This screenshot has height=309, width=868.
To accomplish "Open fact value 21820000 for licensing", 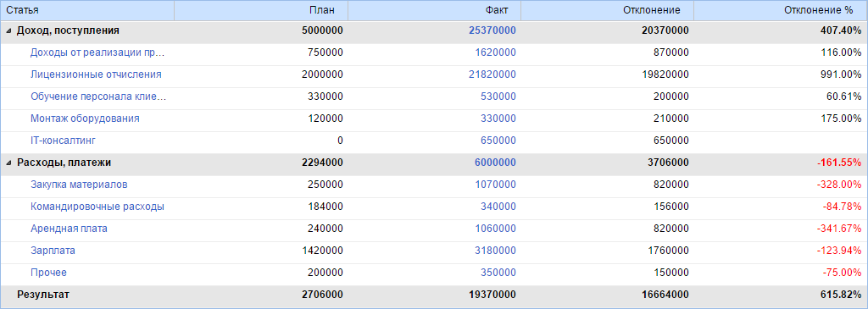I will click(x=492, y=74).
